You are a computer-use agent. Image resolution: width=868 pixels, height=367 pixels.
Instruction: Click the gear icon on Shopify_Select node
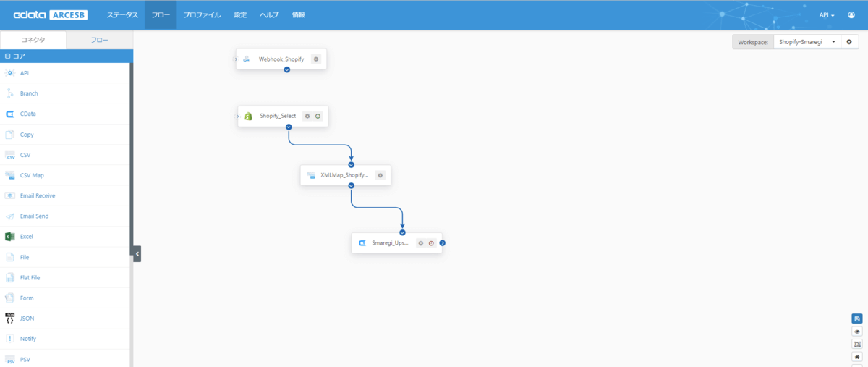(307, 116)
